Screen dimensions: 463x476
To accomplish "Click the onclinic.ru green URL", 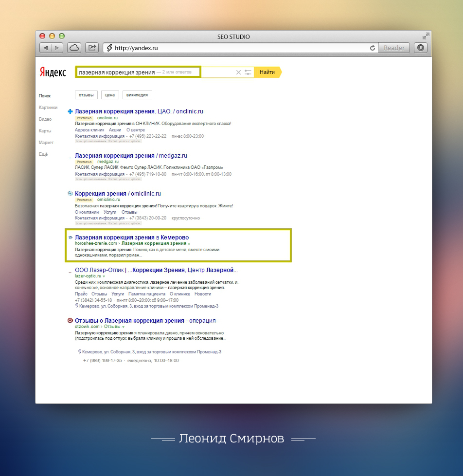I will click(107, 118).
